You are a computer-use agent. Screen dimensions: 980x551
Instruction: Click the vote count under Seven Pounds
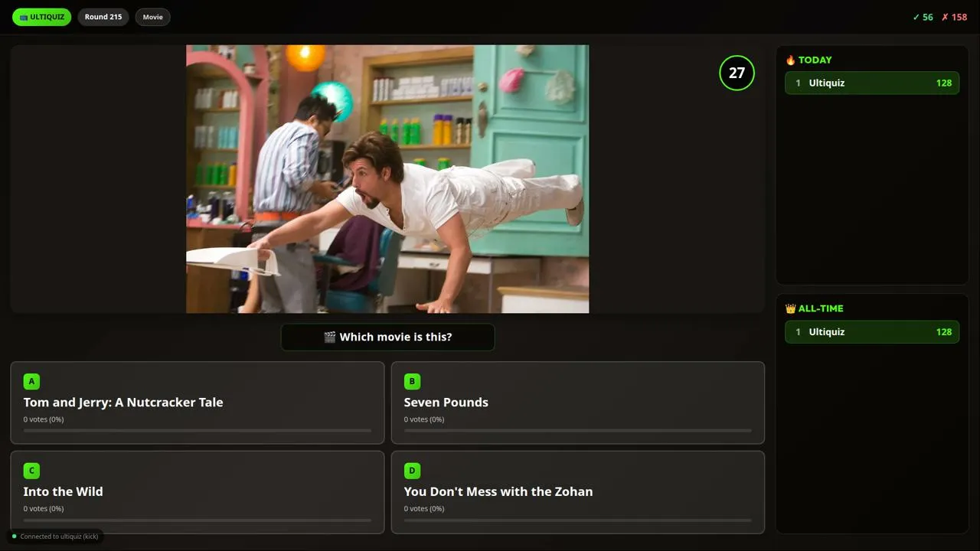(x=424, y=419)
